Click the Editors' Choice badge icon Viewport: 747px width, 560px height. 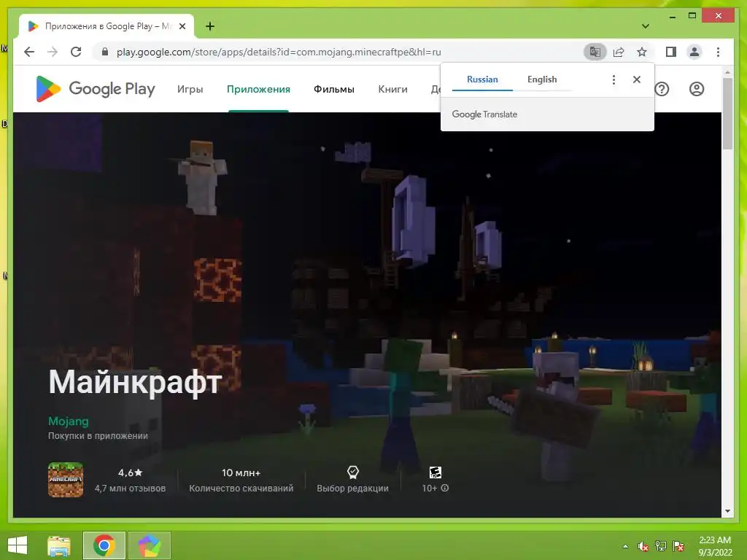[352, 472]
